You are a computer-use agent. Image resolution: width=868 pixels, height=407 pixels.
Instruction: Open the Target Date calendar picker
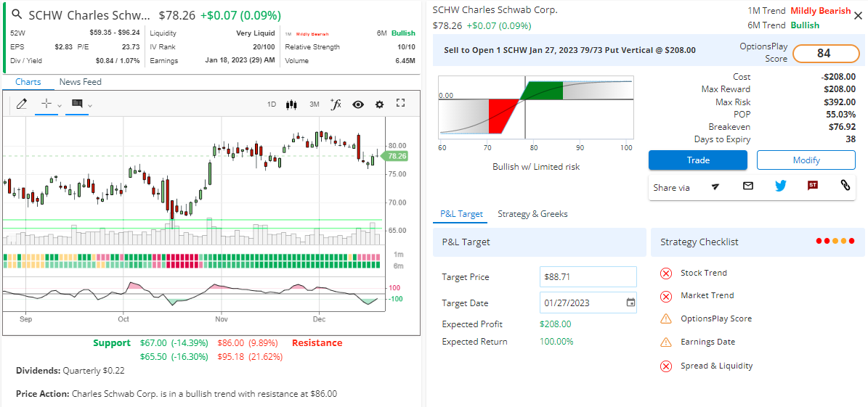[x=630, y=303]
